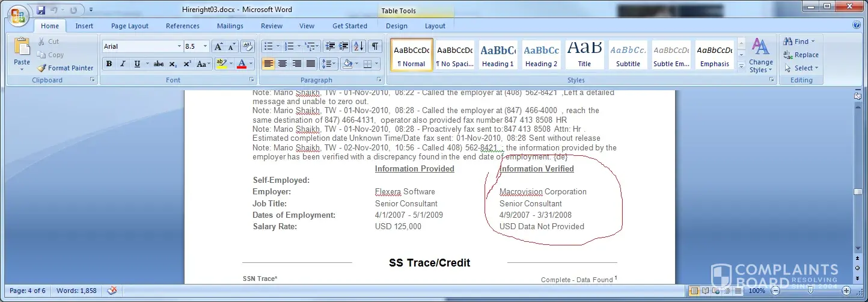Click the Grow Font icon
Screen dimensions: 868x302
[x=218, y=46]
